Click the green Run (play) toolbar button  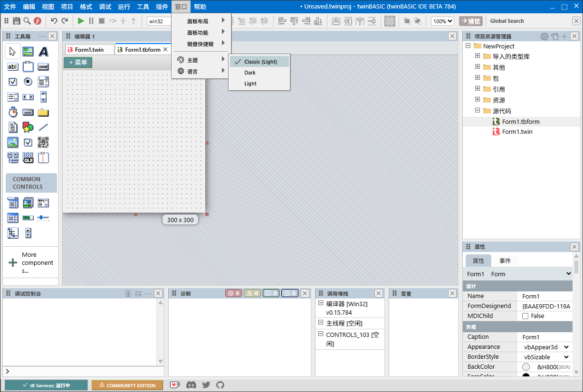(81, 21)
